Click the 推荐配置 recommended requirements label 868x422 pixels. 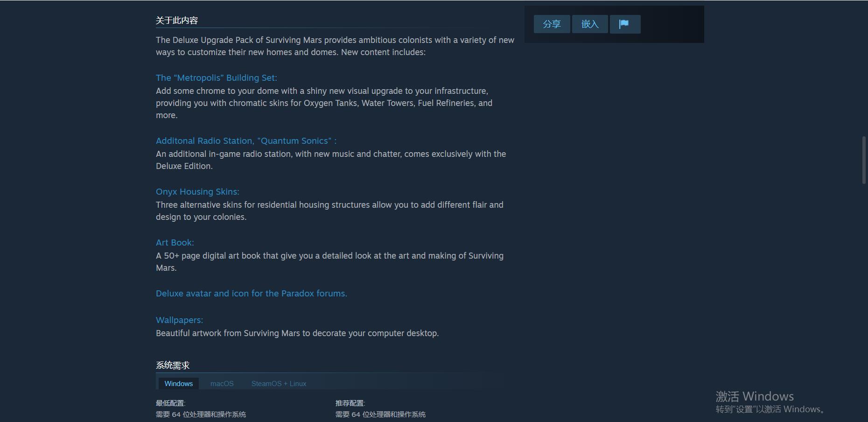pyautogui.click(x=350, y=403)
